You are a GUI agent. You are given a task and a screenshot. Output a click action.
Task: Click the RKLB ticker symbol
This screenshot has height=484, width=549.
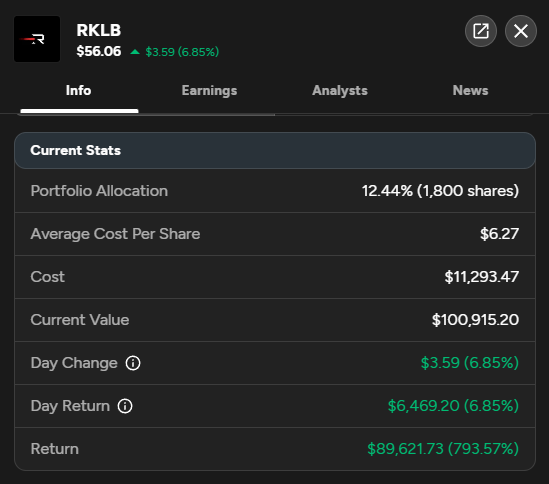(99, 30)
